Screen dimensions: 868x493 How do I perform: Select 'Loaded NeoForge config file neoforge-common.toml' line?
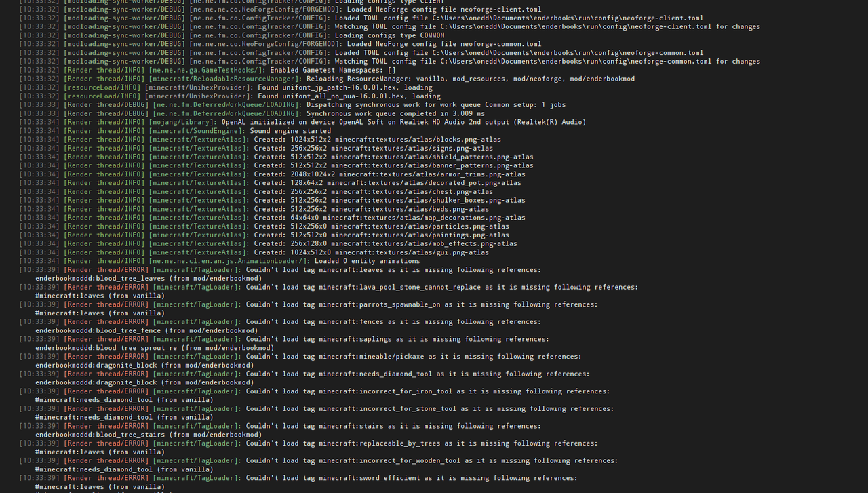coord(280,44)
